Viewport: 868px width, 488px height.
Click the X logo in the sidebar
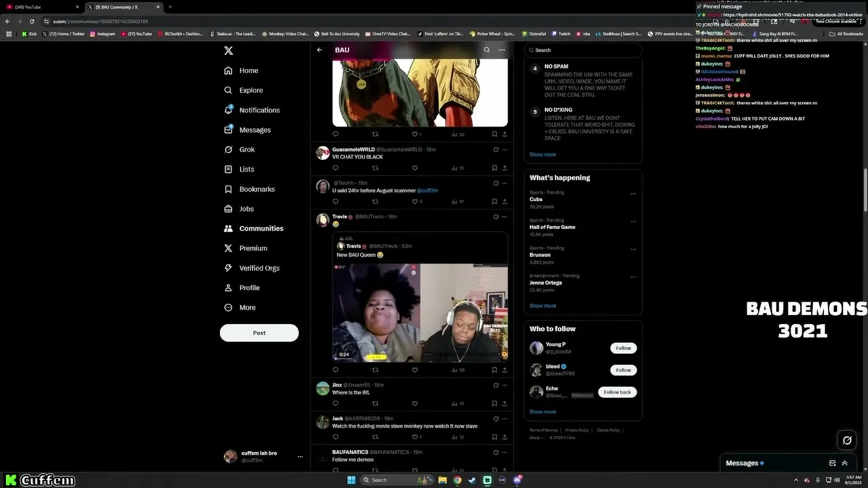229,51
